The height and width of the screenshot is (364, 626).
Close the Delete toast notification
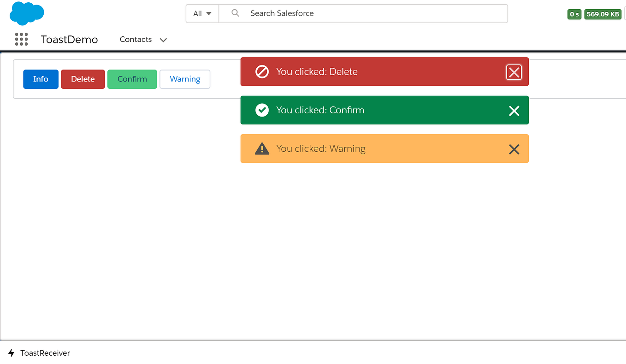coord(514,72)
